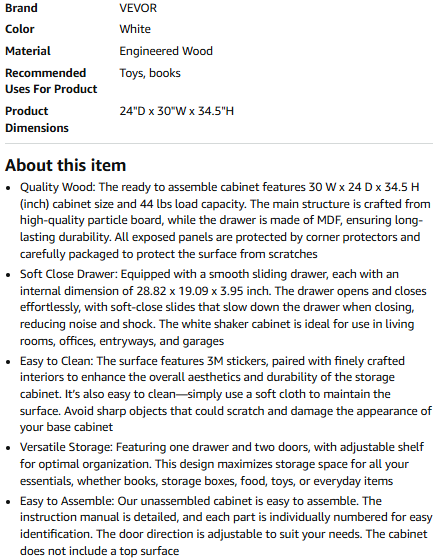Click the Engineered Wood material value
The image size is (447, 560).
pos(166,51)
